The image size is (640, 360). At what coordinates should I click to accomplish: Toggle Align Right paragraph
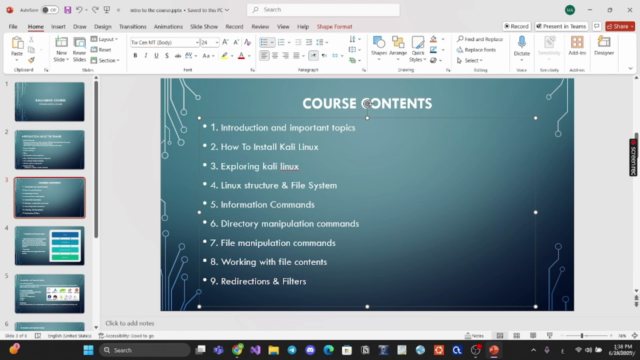pos(285,56)
